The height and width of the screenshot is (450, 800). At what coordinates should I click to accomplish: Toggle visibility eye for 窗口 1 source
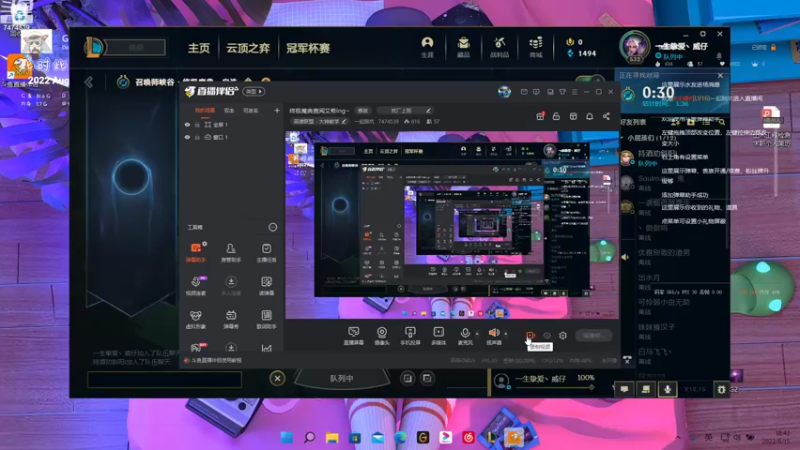[x=187, y=137]
